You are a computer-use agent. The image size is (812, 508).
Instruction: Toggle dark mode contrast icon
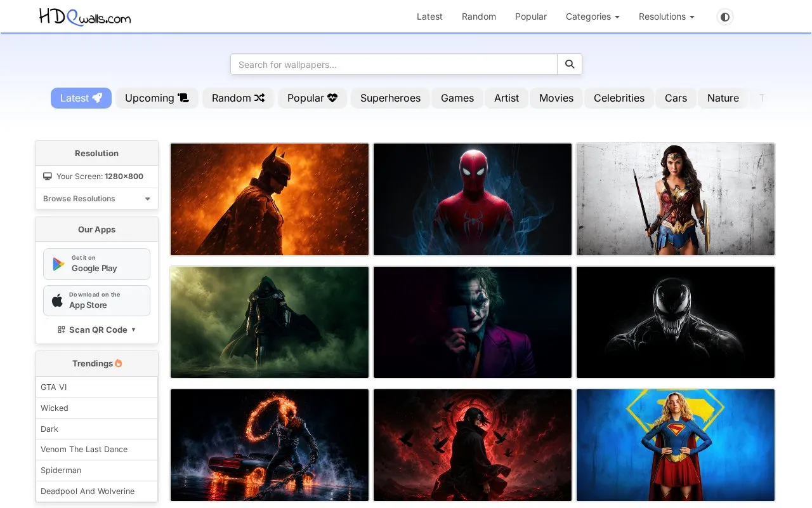725,17
